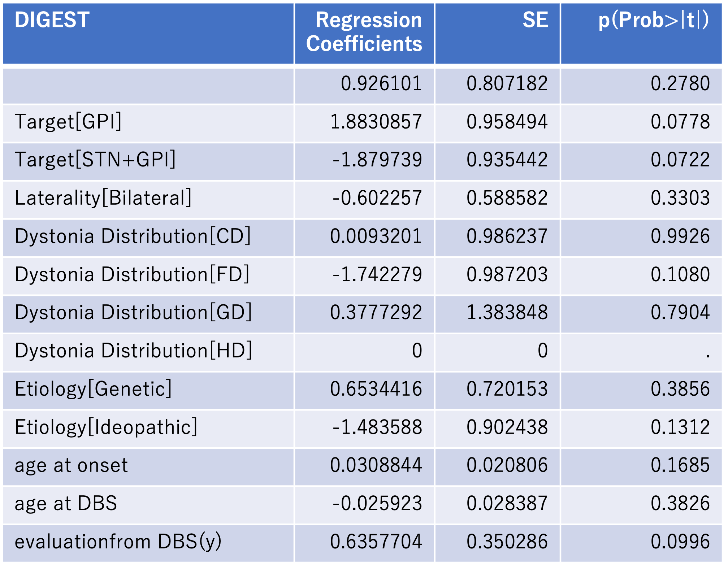Select the p(Prob>|t|) header cell
Screen dimensions: 728x569
[654, 20]
